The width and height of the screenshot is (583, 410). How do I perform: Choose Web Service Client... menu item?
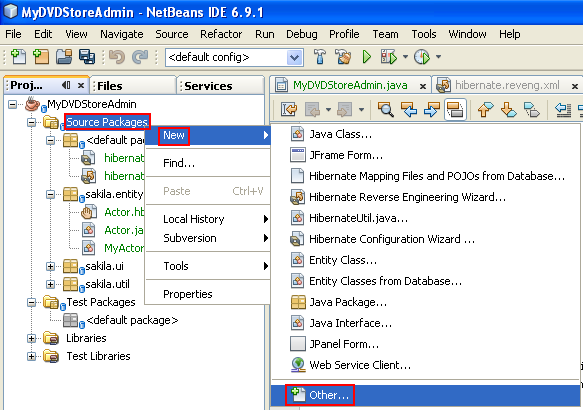click(426, 365)
